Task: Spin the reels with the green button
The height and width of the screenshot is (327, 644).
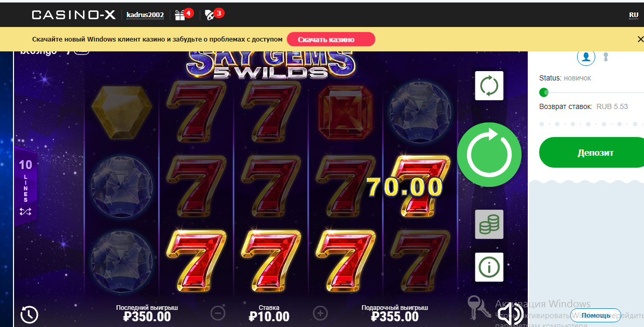Action: [x=489, y=154]
